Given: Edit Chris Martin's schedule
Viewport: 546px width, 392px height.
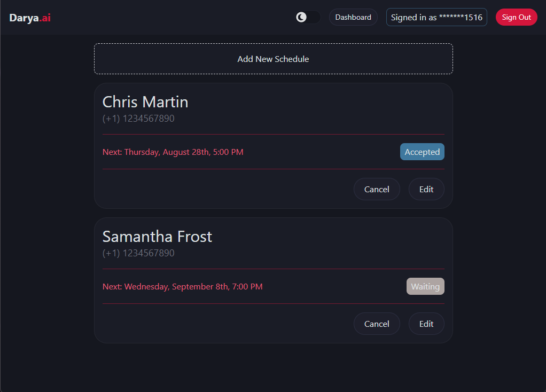Looking at the screenshot, I should (x=426, y=189).
